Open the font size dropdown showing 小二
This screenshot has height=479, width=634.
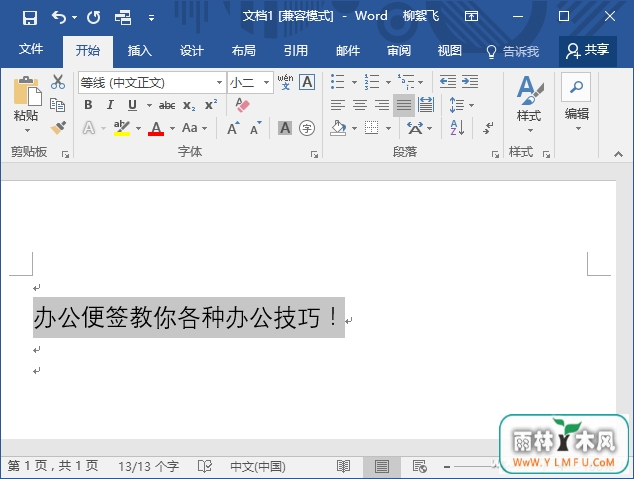[x=266, y=82]
